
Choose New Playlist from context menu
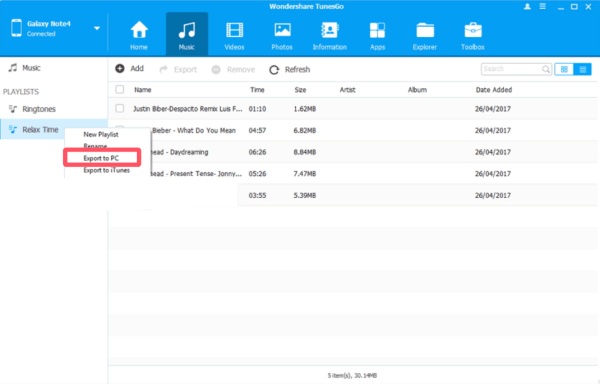click(101, 134)
